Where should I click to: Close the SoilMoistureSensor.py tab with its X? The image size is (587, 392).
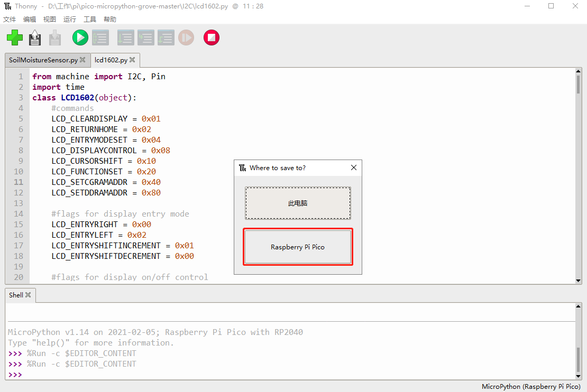coord(82,60)
